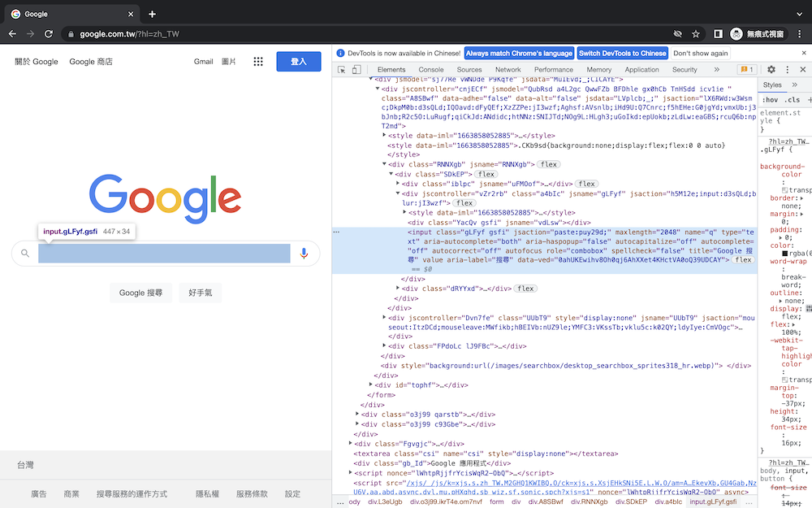Click the blue 登入 sign-in button
Image resolution: width=812 pixels, height=508 pixels.
tap(298, 62)
